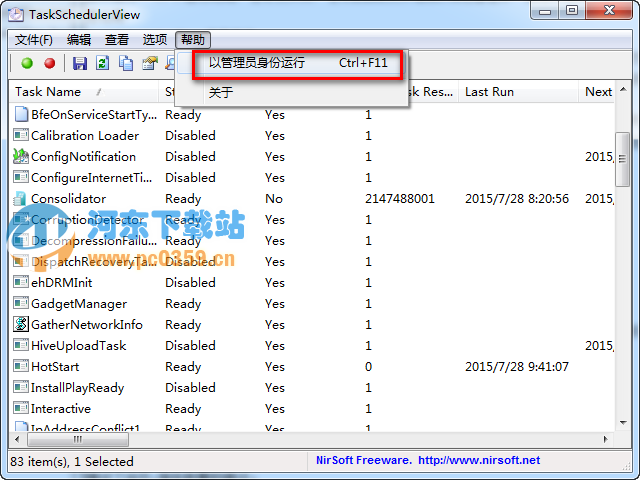This screenshot has width=640, height=480.
Task: Click the HiveUploadTask row icon
Action: (21, 345)
